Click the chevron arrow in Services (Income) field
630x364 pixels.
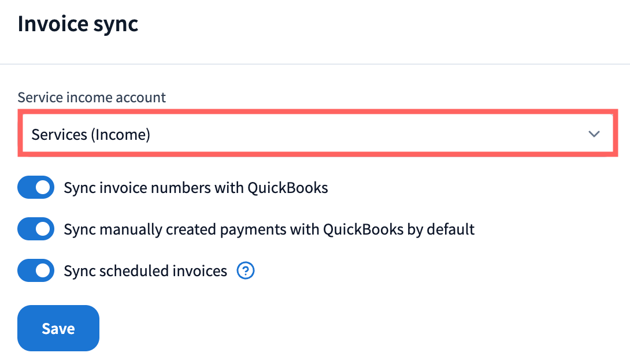pos(594,134)
